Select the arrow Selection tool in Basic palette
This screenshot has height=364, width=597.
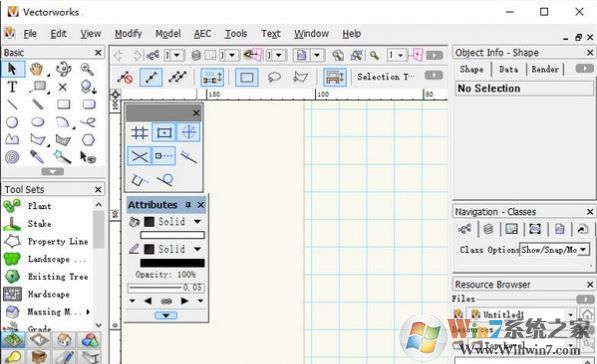pos(12,69)
